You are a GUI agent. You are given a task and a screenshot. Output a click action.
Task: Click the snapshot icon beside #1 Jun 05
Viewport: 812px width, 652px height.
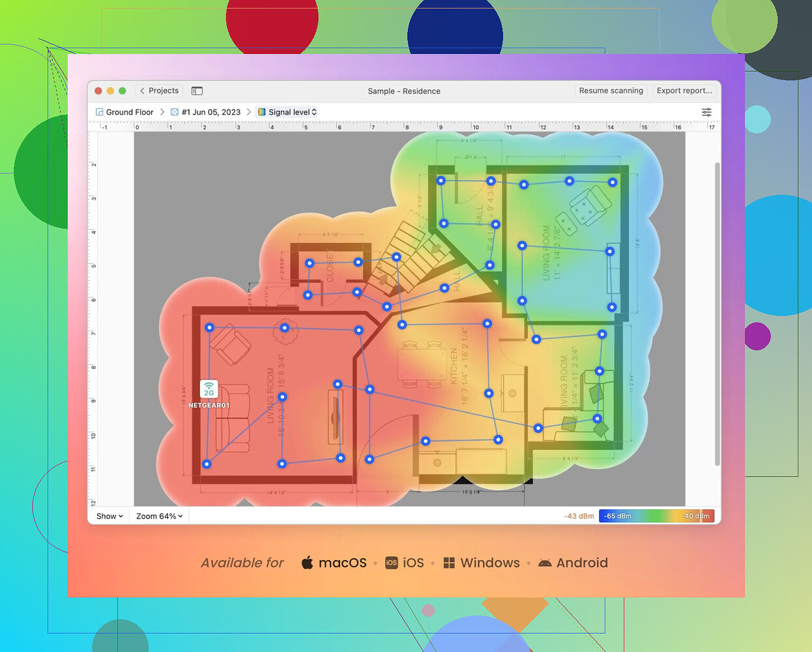pyautogui.click(x=174, y=111)
